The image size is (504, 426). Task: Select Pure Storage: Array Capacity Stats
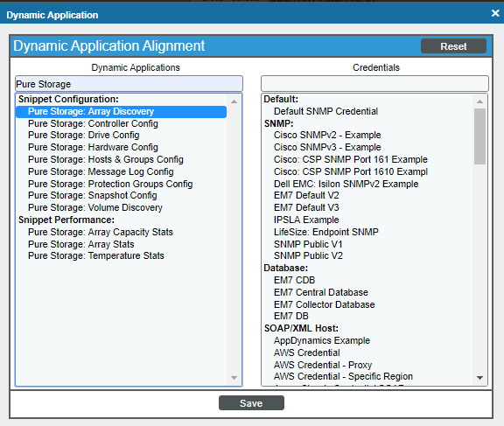point(101,233)
